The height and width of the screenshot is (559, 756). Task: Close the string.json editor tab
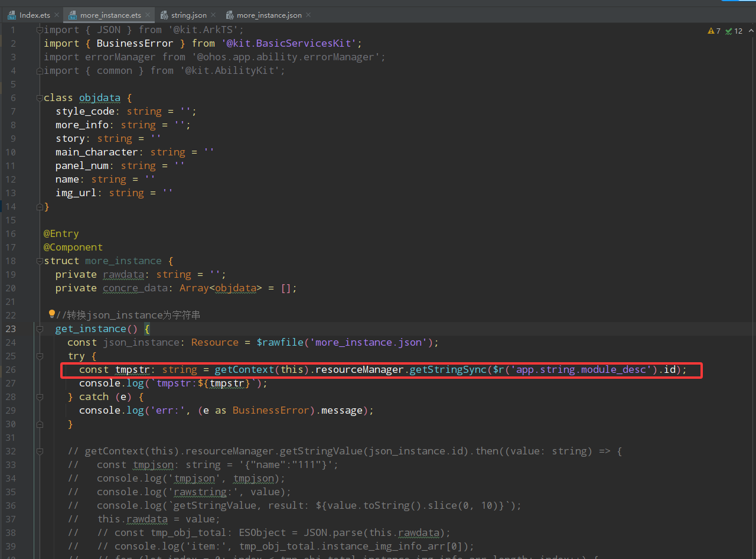(213, 15)
